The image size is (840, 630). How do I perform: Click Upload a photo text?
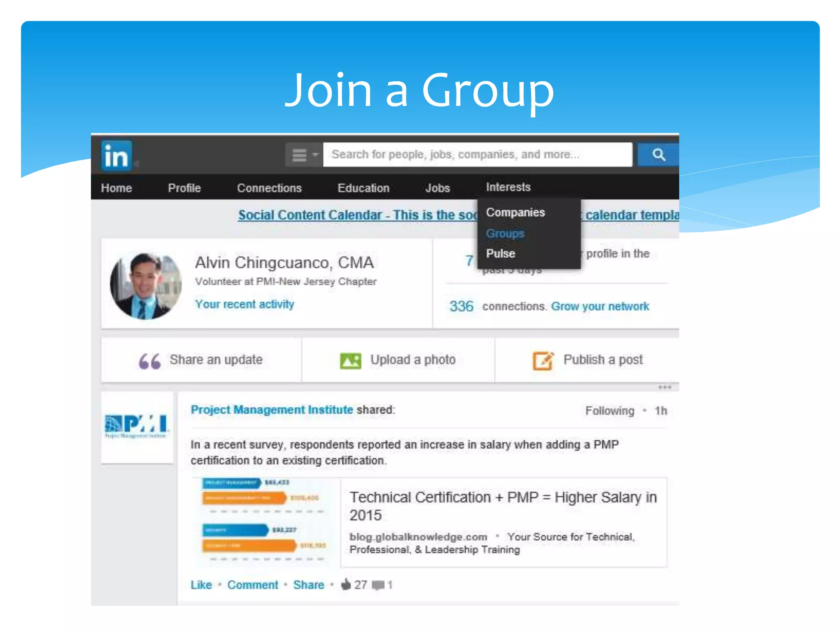pyautogui.click(x=413, y=360)
